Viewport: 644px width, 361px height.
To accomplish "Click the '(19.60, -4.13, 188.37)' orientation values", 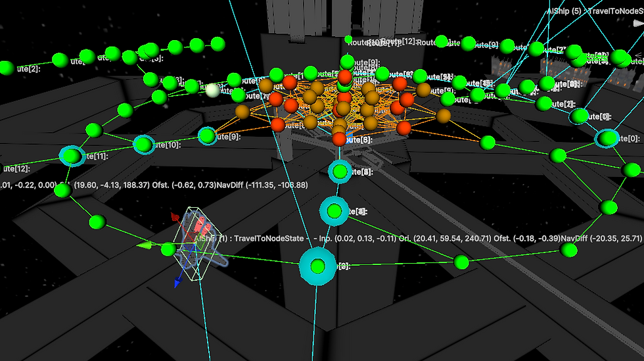I will [x=112, y=185].
